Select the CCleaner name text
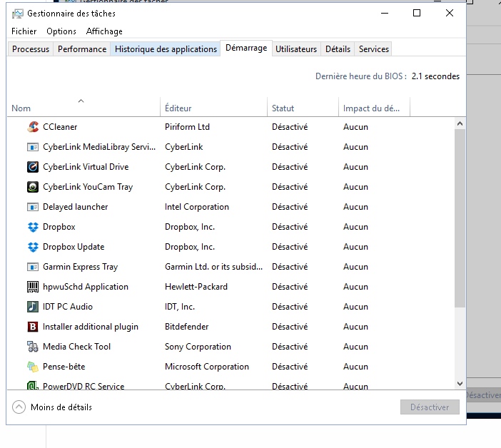This screenshot has width=501, height=448. [x=60, y=127]
